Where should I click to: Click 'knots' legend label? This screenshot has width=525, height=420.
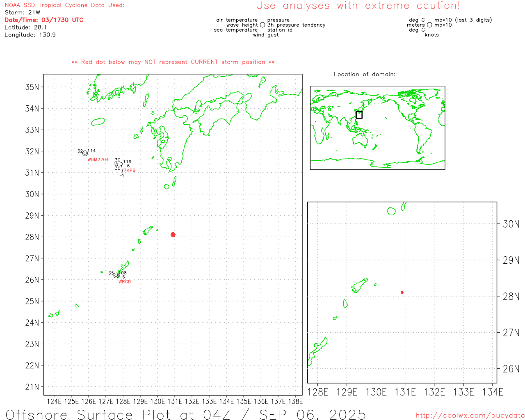pyautogui.click(x=431, y=35)
